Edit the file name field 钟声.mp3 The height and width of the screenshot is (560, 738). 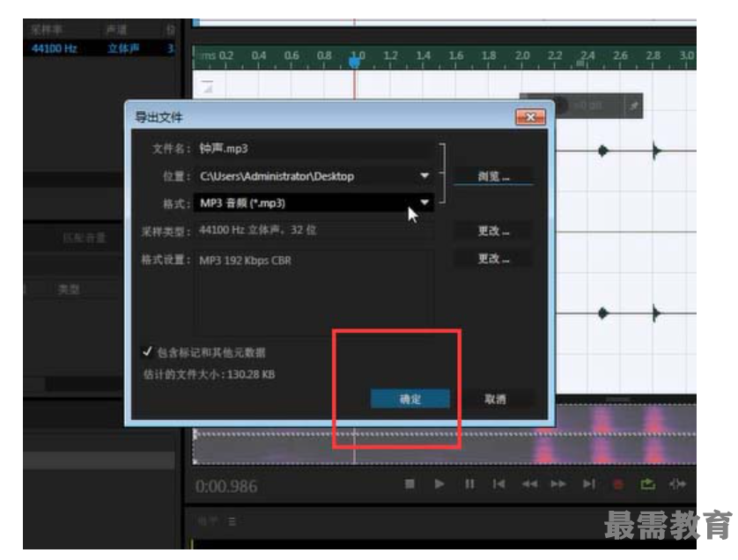[314, 149]
